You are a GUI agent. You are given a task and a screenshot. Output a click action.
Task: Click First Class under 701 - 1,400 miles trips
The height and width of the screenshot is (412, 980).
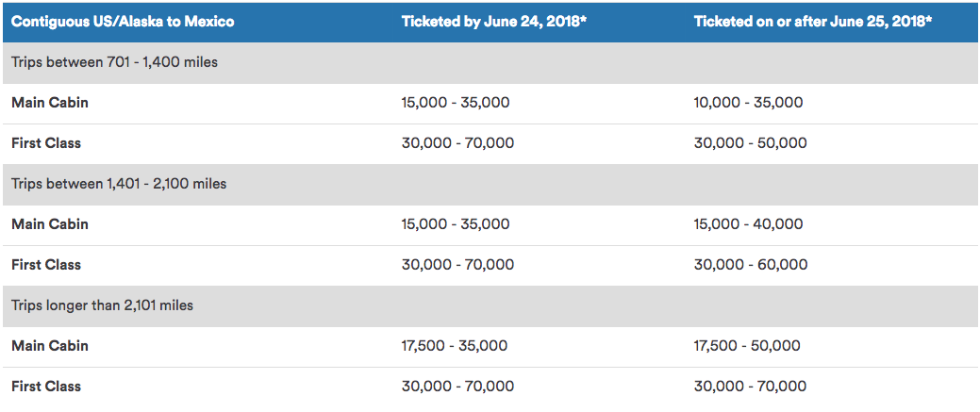pos(46,143)
